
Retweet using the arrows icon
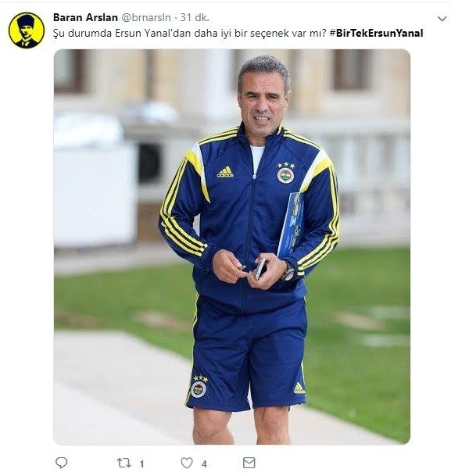tap(124, 463)
